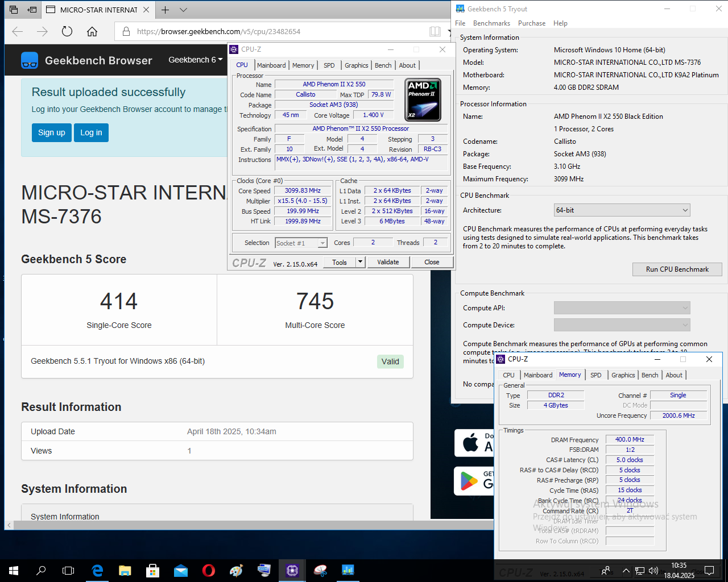
Task: Open Paint from the taskbar
Action: tap(237, 571)
